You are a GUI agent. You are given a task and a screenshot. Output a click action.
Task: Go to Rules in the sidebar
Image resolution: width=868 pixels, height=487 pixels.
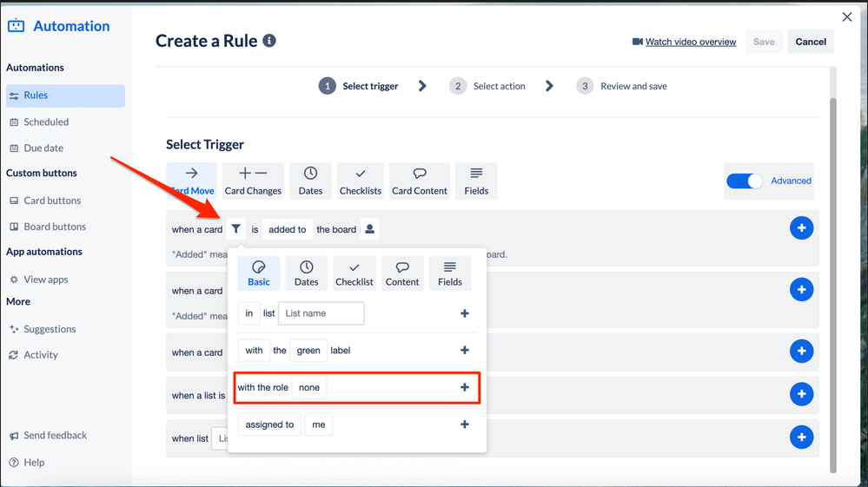pyautogui.click(x=65, y=95)
